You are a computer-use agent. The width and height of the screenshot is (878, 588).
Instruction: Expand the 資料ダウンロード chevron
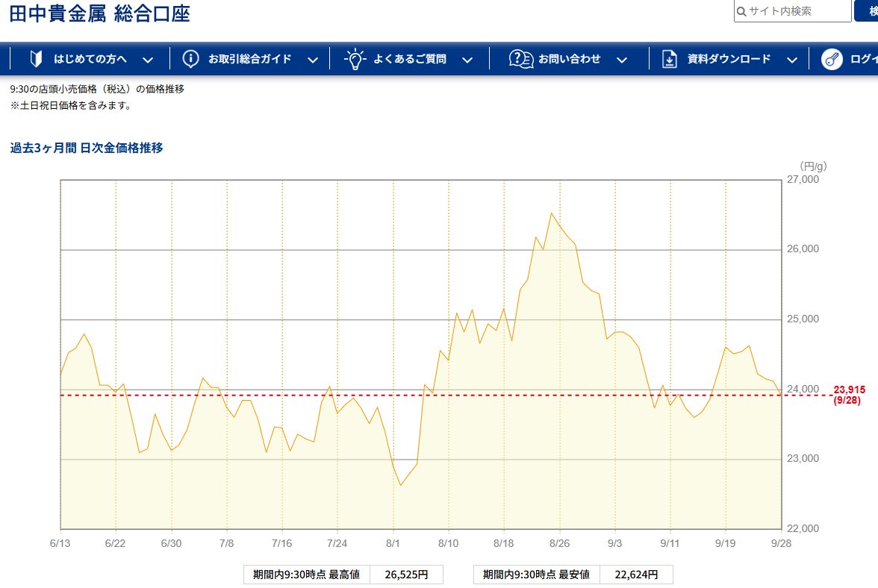791,60
